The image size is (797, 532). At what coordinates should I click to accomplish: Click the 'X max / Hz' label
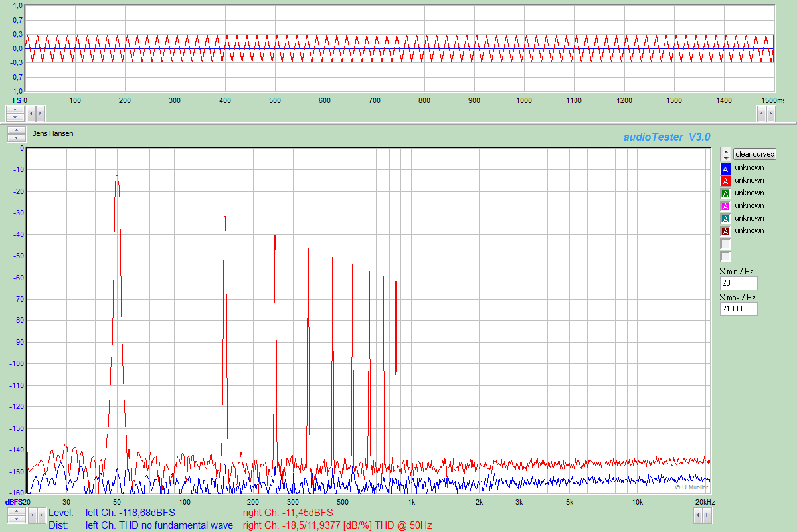coord(738,298)
